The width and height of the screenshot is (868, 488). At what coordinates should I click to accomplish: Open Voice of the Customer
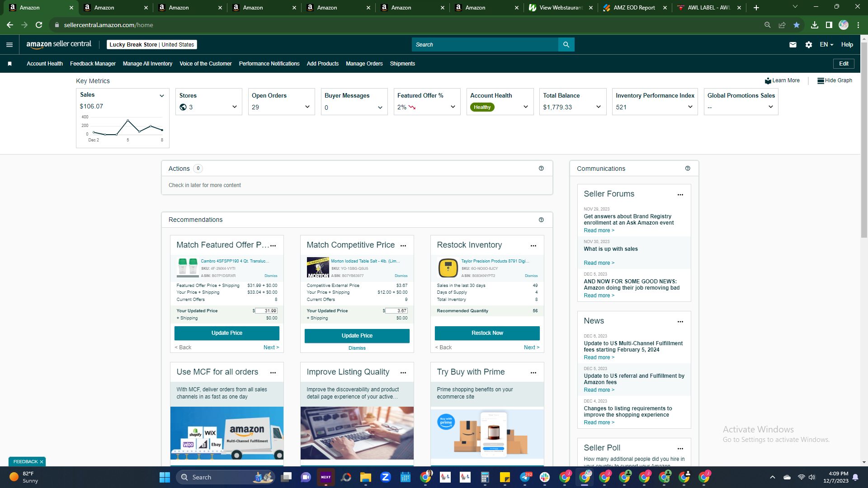[x=206, y=64]
